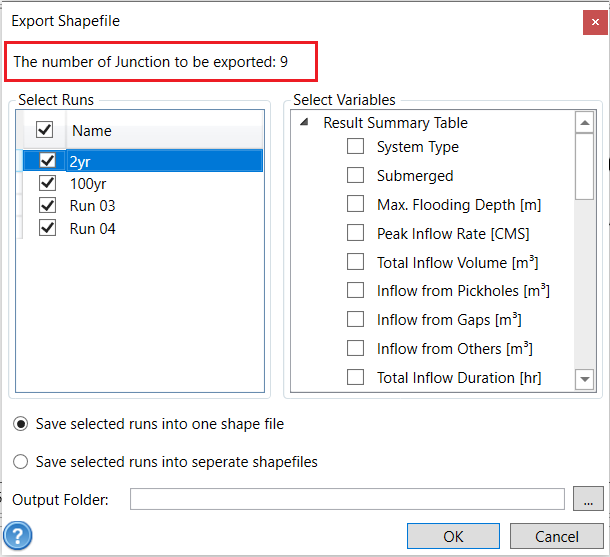Screen dimensions: 610x557
Task: Select save runs into separate shapefiles
Action: 21,462
